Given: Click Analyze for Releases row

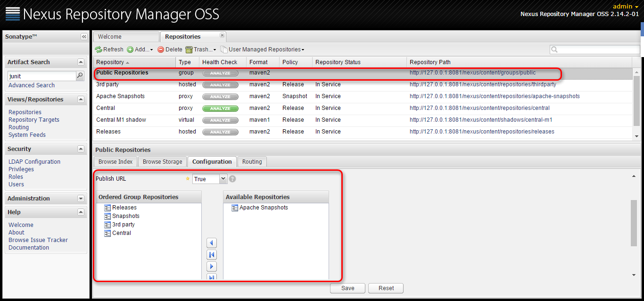Looking at the screenshot, I should pos(220,132).
